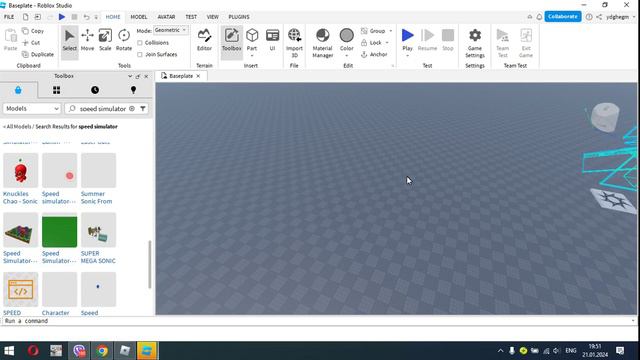Screen dimensions: 640x360
Task: Enable the Join Surfaces checkbox
Action: click(x=140, y=54)
